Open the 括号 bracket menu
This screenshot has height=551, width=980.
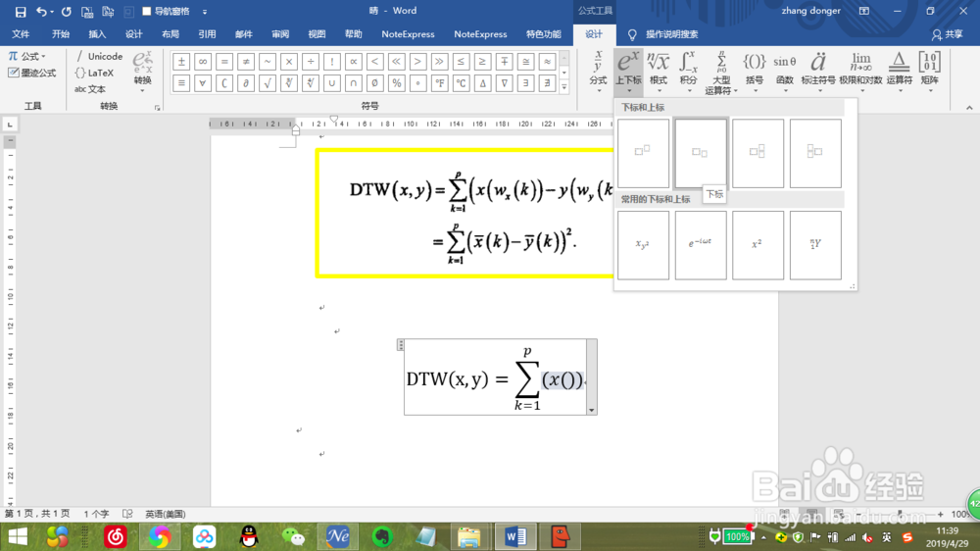[x=755, y=72]
